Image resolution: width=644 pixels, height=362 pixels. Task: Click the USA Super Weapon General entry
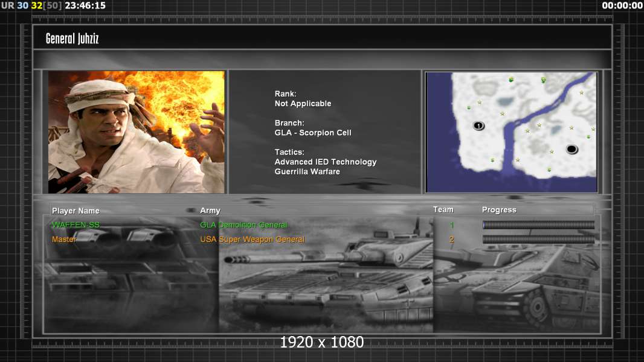[252, 240]
